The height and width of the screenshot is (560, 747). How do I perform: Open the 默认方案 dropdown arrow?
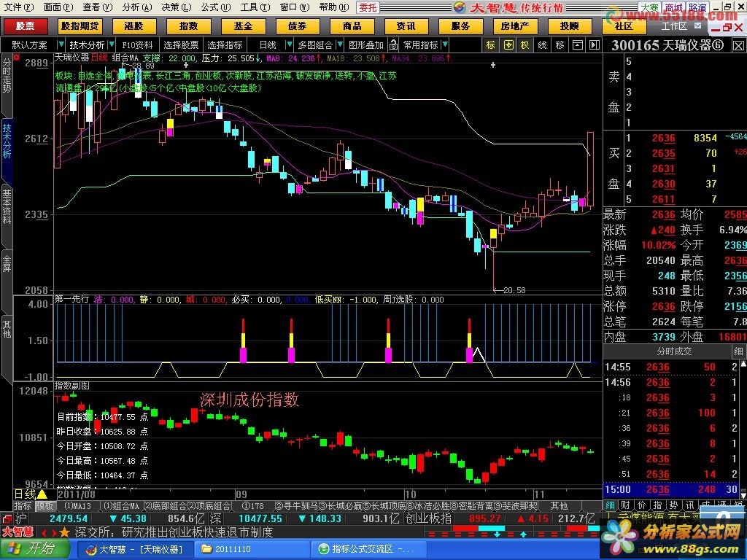click(x=61, y=44)
